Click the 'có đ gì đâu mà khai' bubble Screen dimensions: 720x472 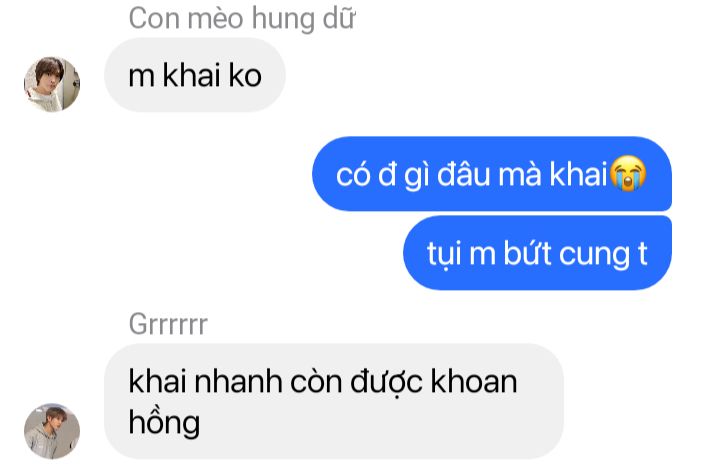point(492,174)
